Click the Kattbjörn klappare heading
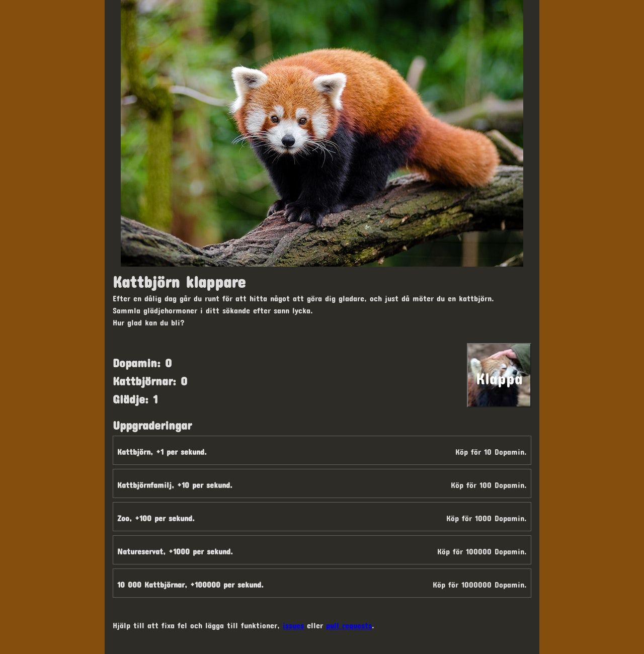This screenshot has width=644, height=654. [x=179, y=282]
